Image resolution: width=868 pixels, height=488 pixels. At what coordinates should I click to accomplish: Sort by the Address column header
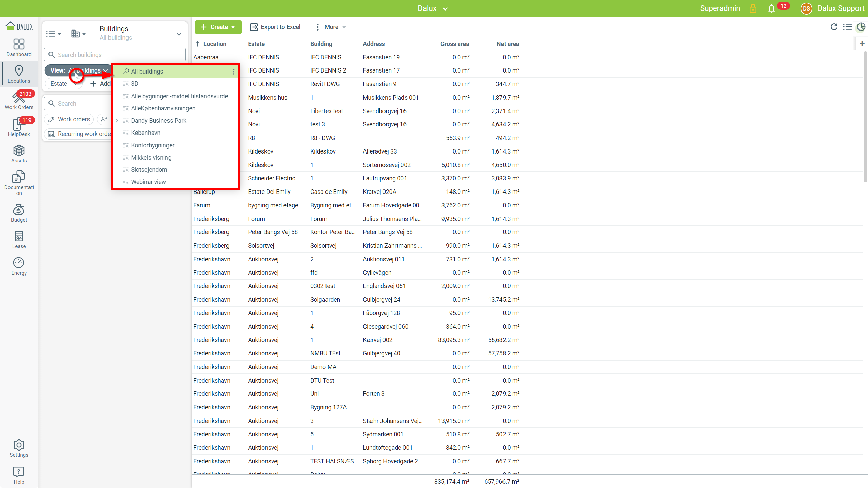point(374,44)
